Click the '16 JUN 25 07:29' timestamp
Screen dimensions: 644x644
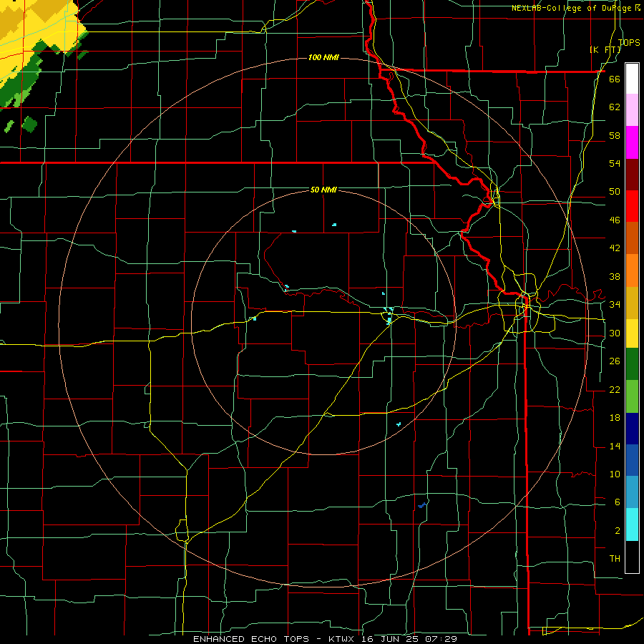pos(409,639)
